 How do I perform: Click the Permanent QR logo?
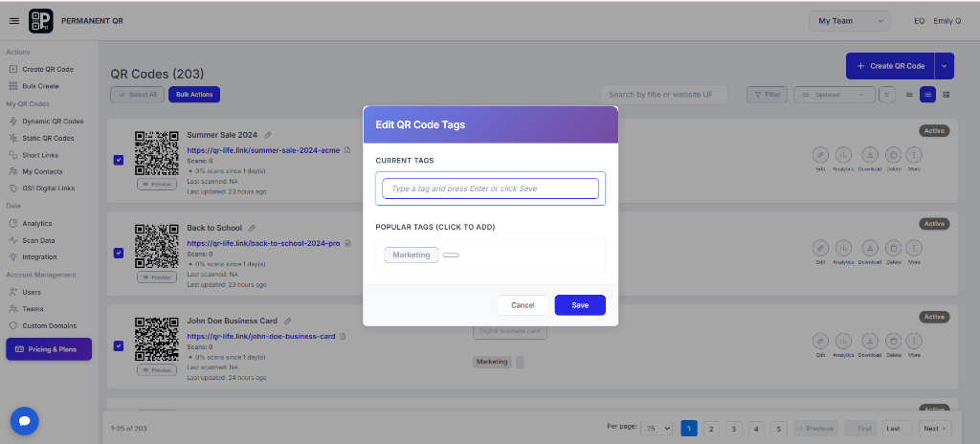pyautogui.click(x=40, y=21)
